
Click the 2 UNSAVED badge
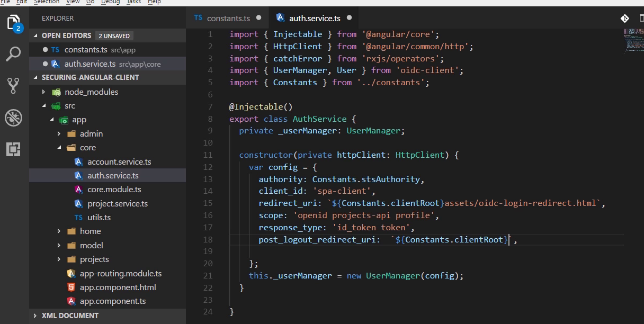click(114, 35)
